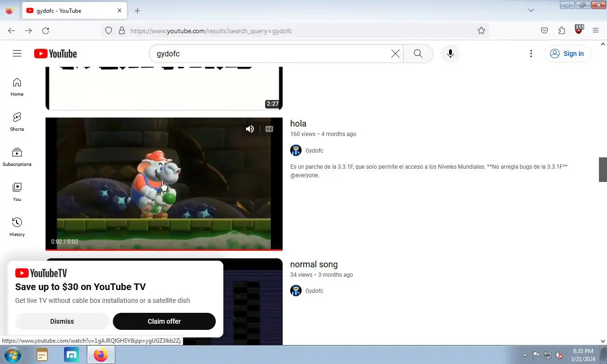Open the YouTube guide hamburger menu
607x364 pixels.
[17, 54]
